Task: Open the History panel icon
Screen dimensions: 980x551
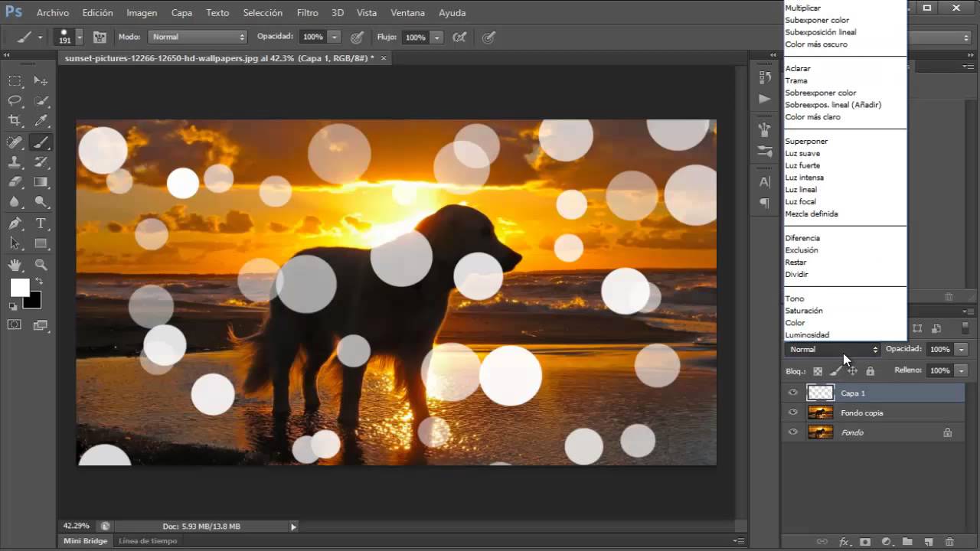Action: pos(764,77)
